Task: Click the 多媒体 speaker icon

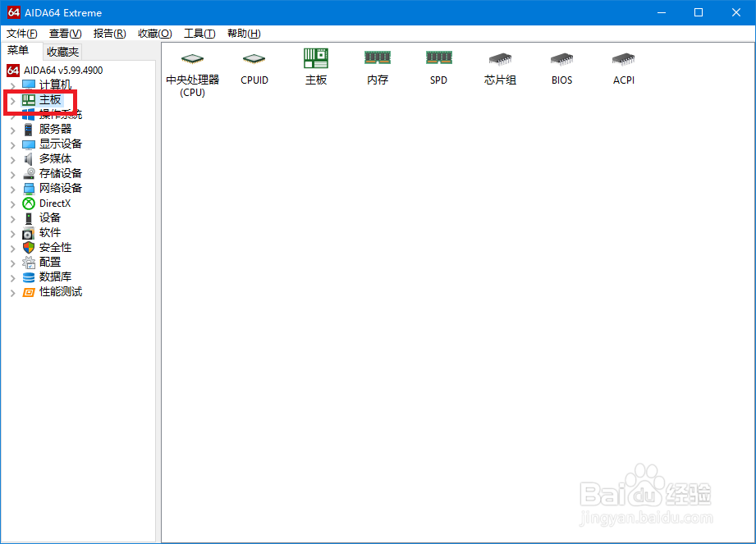Action: [x=29, y=158]
